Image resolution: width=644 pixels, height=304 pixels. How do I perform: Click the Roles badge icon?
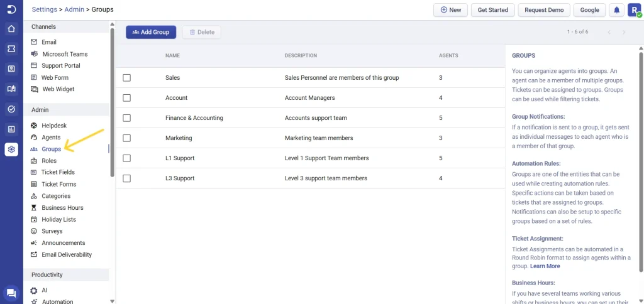click(34, 161)
